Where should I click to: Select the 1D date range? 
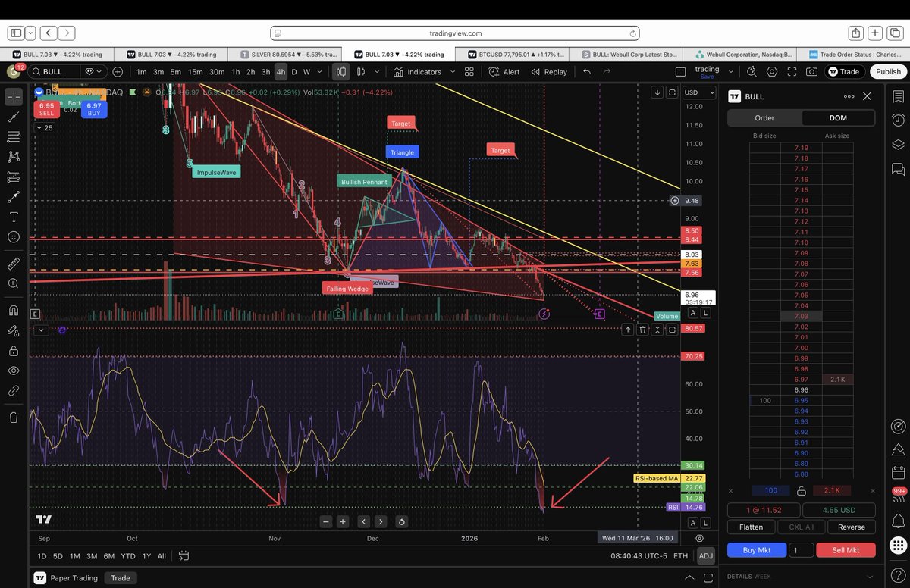[42, 556]
